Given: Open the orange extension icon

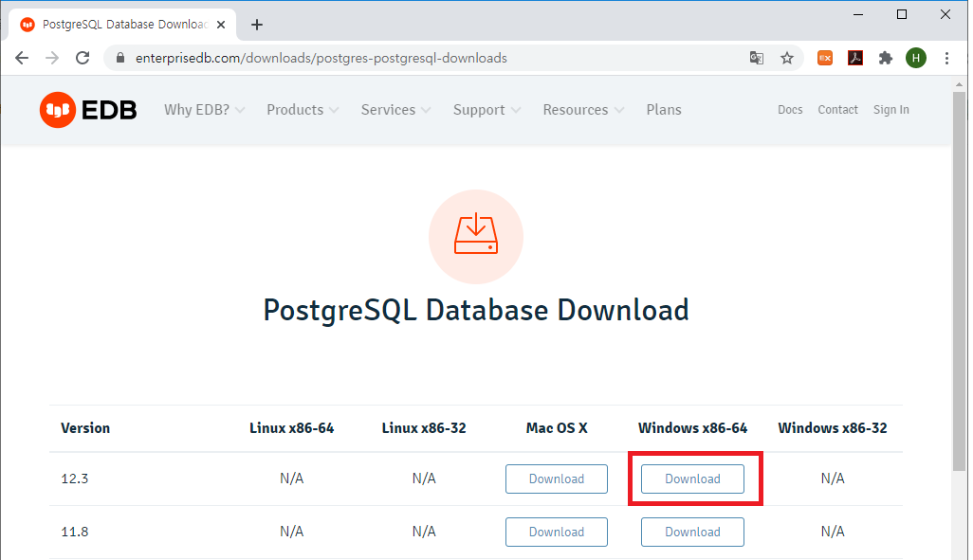Looking at the screenshot, I should tap(825, 59).
